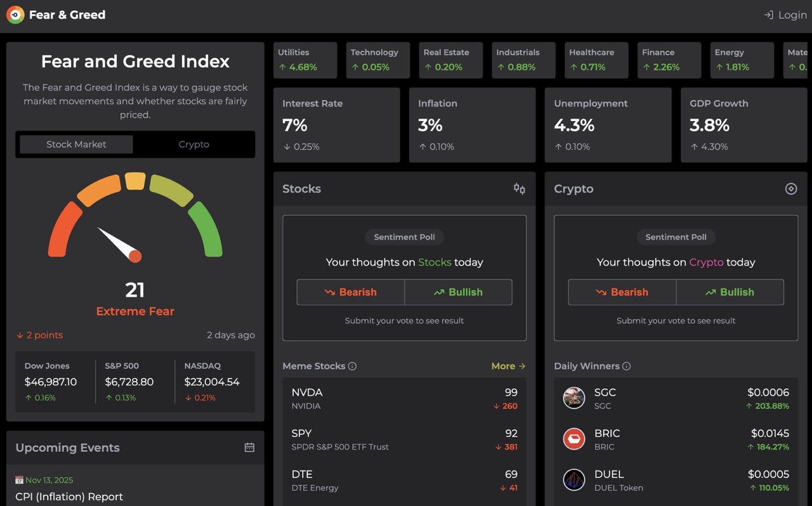Click the info icon beside Meme Stocks

[352, 367]
